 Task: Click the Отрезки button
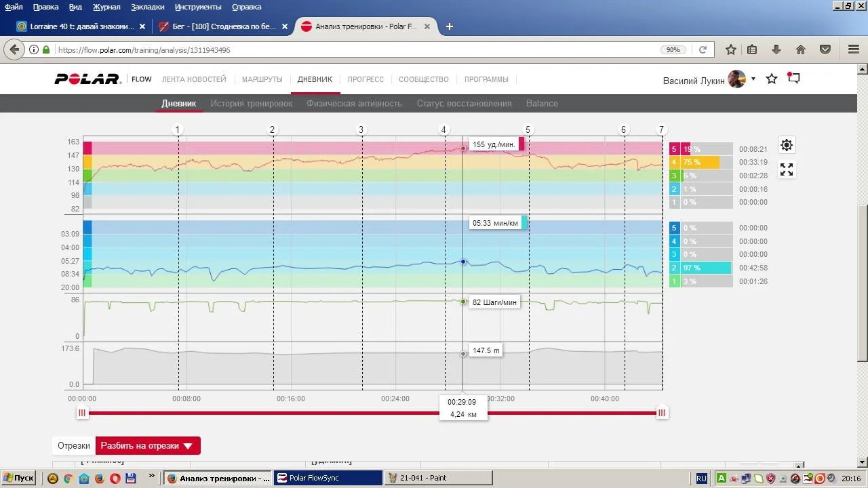pyautogui.click(x=73, y=446)
